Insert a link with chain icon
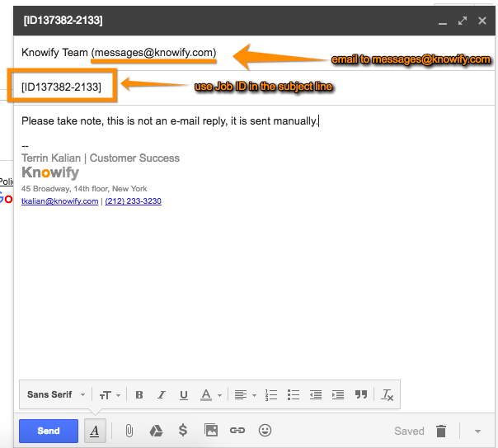 coord(237,430)
